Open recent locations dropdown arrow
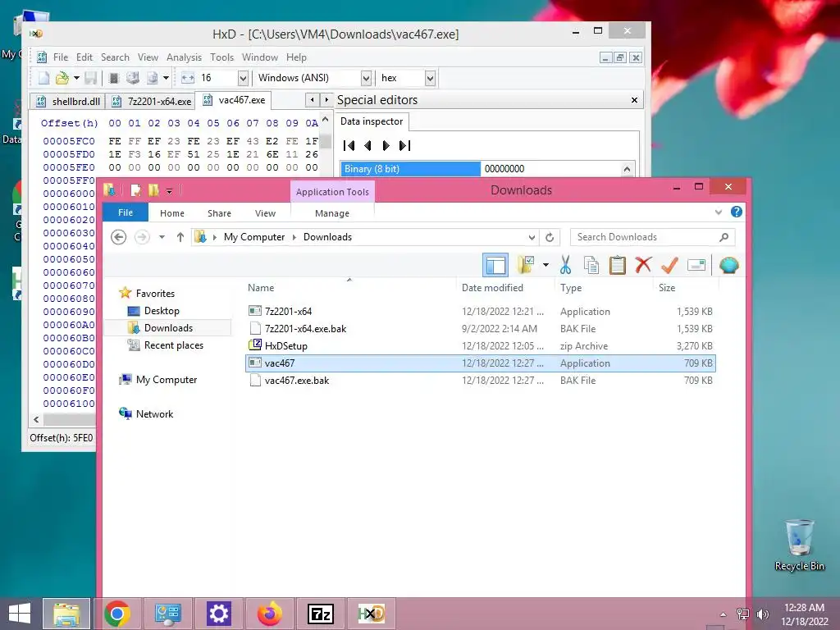 (x=162, y=237)
